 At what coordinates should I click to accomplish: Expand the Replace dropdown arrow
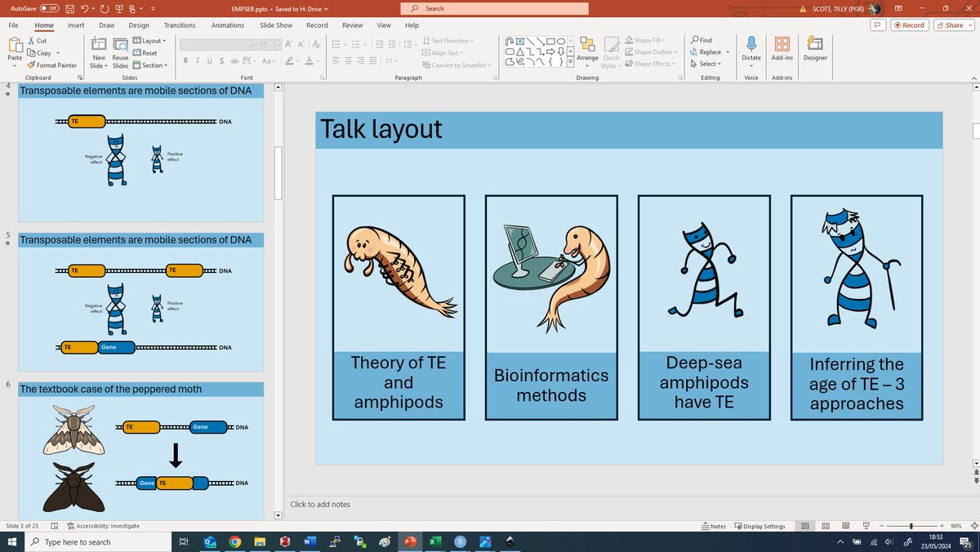click(x=727, y=52)
